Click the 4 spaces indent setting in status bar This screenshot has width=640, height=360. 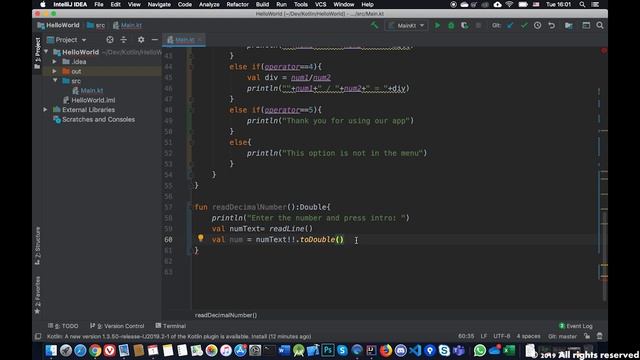[528, 336]
